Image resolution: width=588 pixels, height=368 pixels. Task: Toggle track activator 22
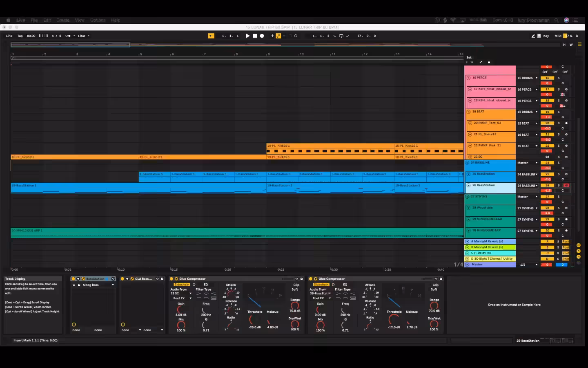(x=547, y=146)
